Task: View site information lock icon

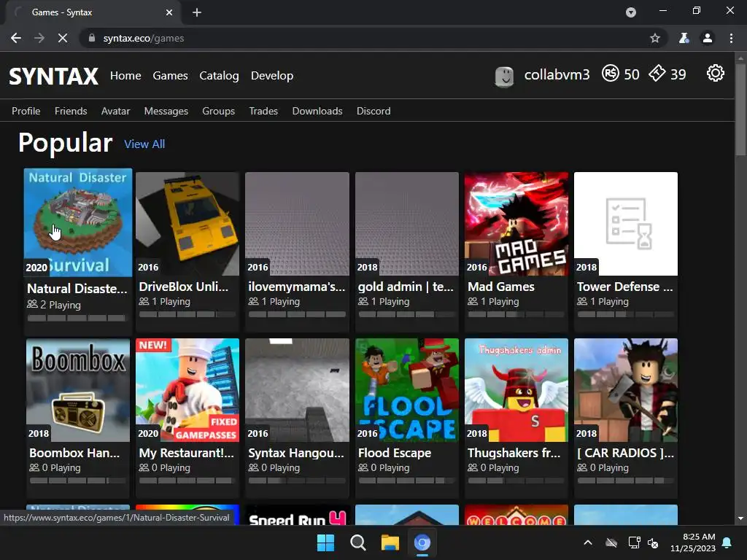Action: point(91,38)
